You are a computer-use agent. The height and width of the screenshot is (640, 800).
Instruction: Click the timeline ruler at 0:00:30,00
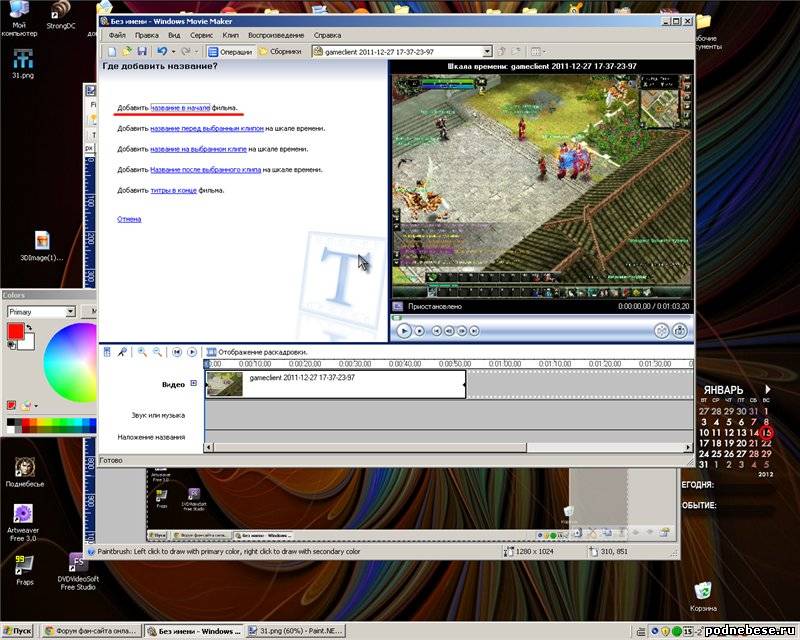point(355,364)
